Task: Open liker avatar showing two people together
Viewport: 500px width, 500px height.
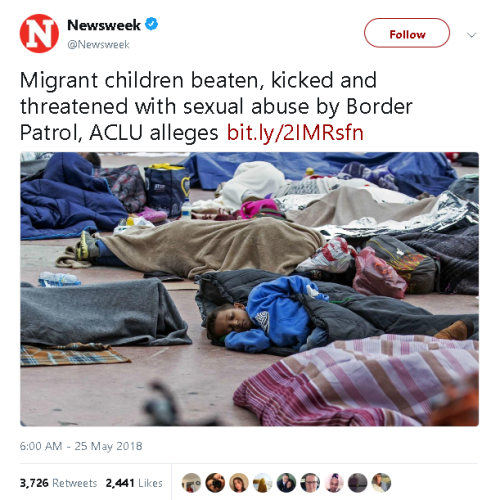Action: [x=286, y=483]
